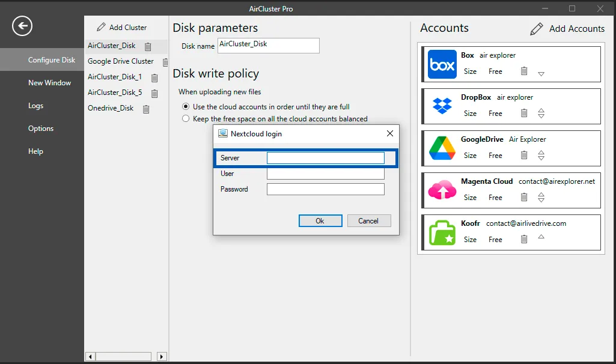Move Box account down with arrow
The image size is (616, 364).
[x=541, y=74]
